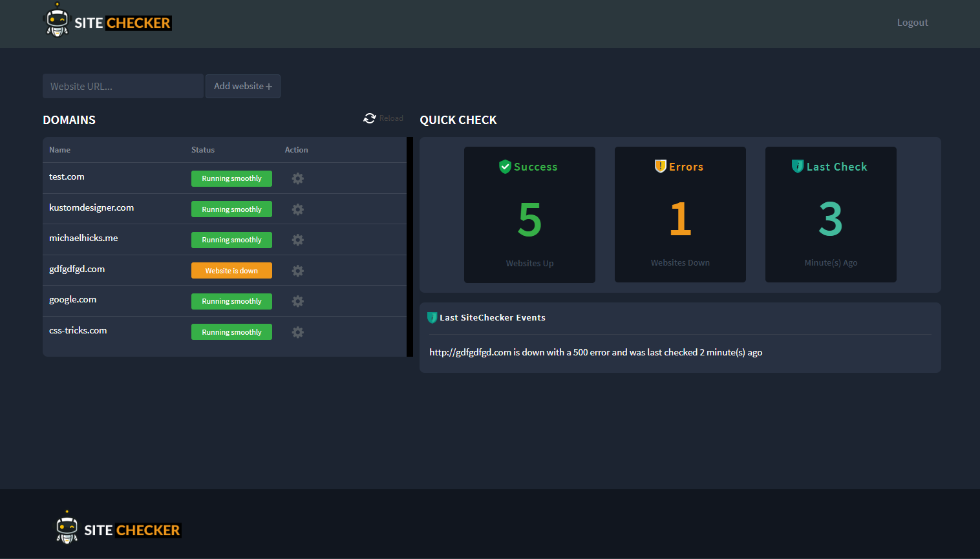Click the Logout link
Image resolution: width=980 pixels, height=559 pixels.
[x=912, y=23]
